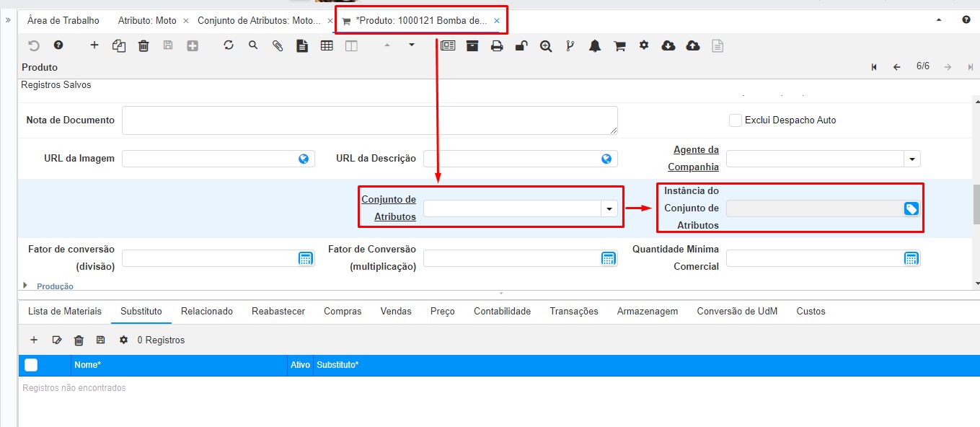Open Instância do Conjunto de Atributos tag button
Screen dimensions: 980x427
[911, 208]
